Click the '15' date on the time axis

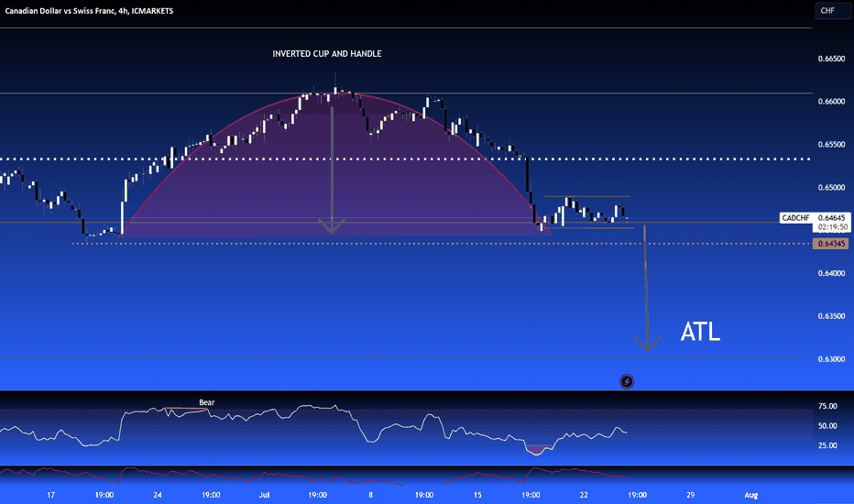(x=477, y=495)
